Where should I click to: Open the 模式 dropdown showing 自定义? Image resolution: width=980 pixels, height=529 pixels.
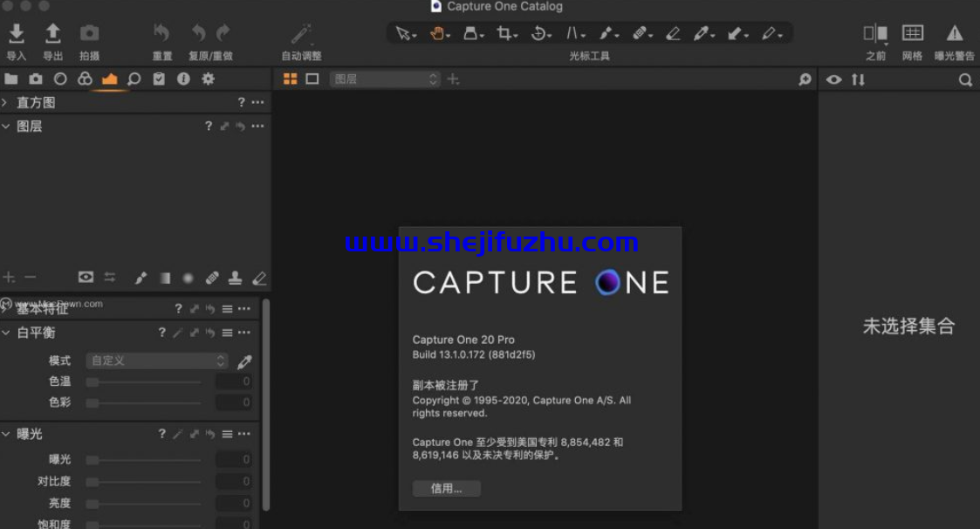(157, 361)
